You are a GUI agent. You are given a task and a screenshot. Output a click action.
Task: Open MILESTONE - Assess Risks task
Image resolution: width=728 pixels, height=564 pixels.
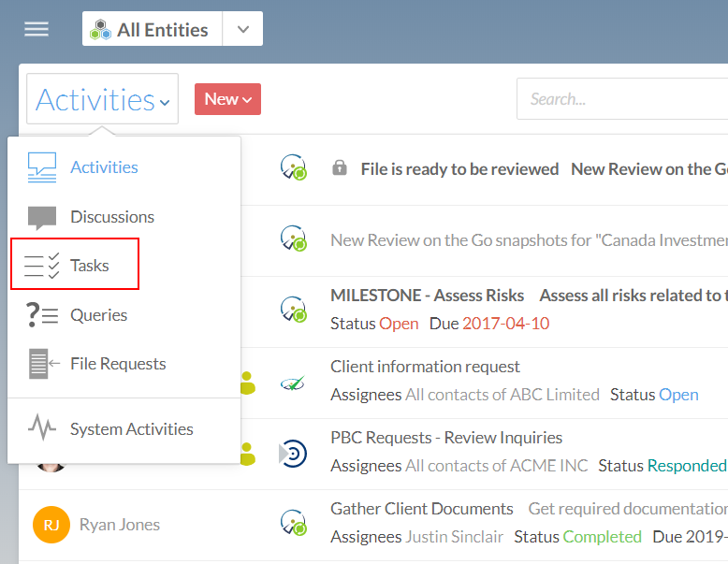tap(427, 296)
